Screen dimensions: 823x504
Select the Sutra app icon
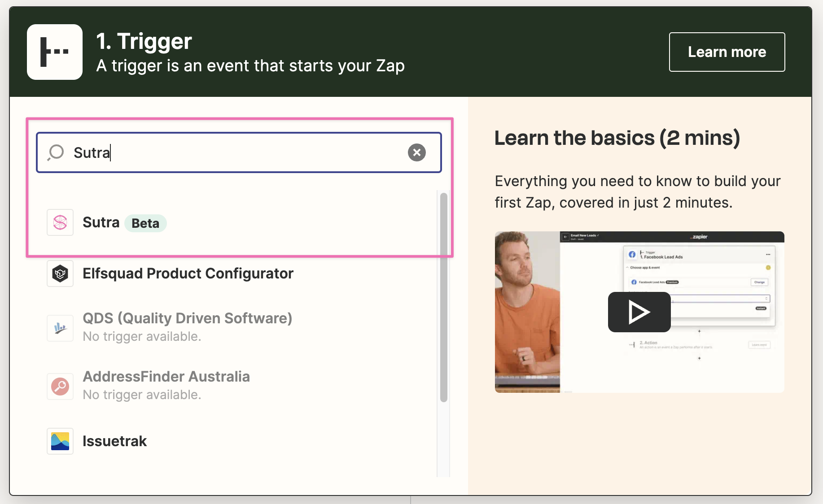click(x=60, y=222)
